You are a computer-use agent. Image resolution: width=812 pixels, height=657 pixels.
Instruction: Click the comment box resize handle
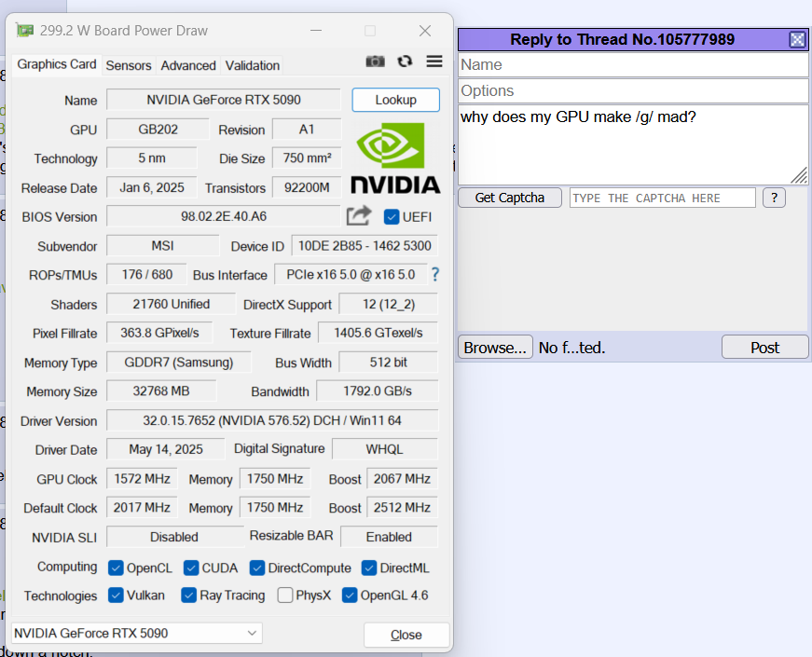[x=800, y=176]
